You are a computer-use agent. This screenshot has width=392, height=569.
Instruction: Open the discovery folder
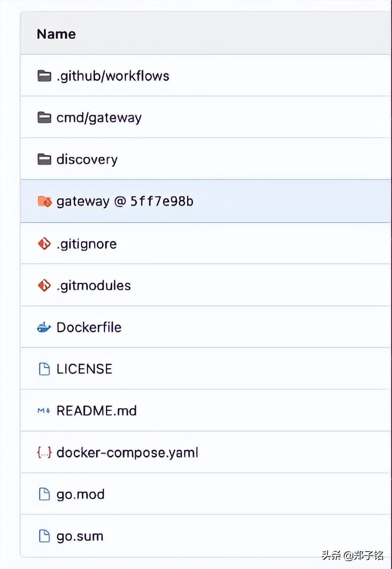pos(87,160)
